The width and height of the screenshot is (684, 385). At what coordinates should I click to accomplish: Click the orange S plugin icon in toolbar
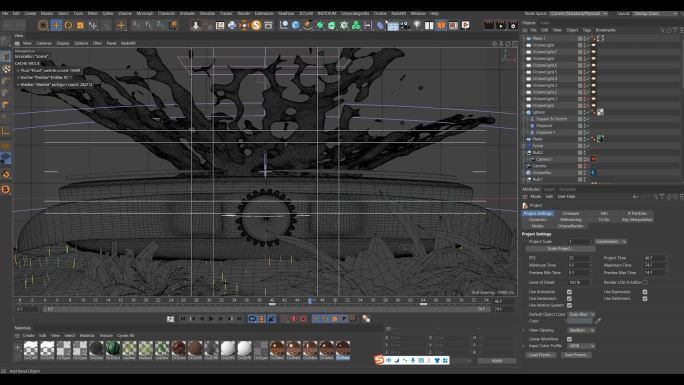tap(256, 25)
